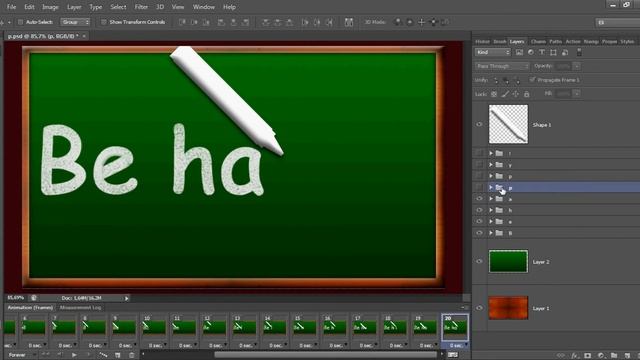This screenshot has height=360, width=640.
Task: Filter layers by shape layers icon
Action: (553, 52)
